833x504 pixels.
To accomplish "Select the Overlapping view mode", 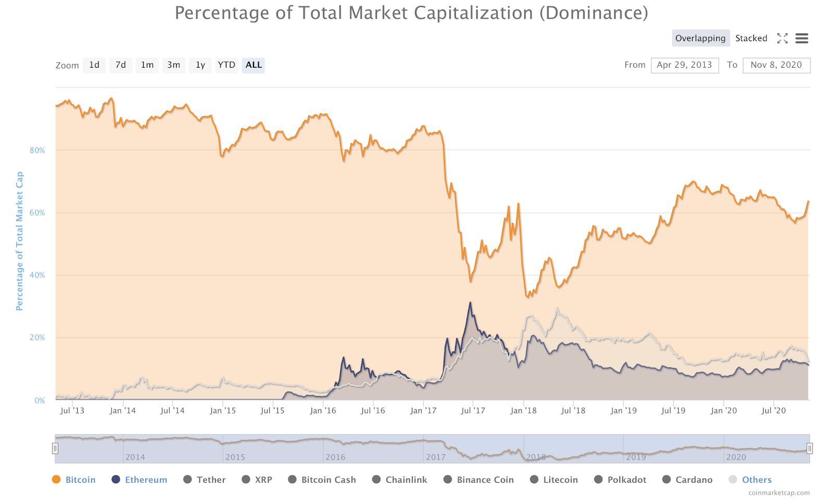I will [x=700, y=38].
